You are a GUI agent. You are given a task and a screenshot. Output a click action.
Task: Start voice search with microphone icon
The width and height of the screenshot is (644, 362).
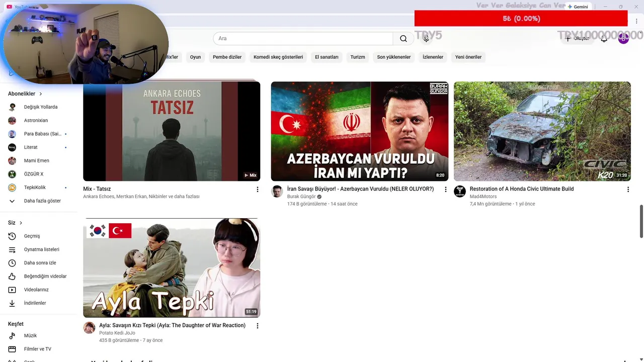(426, 39)
